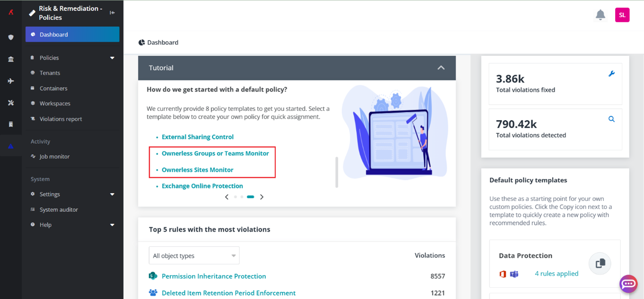Copy the Data Protection policy template
Screen dimensions: 644x299
point(600,264)
